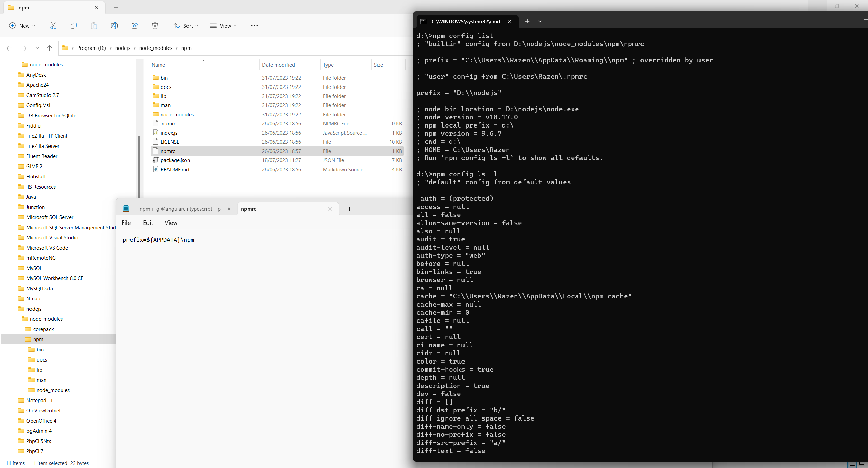Cut the selected npmrc file
This screenshot has height=468, width=868.
pyautogui.click(x=53, y=25)
